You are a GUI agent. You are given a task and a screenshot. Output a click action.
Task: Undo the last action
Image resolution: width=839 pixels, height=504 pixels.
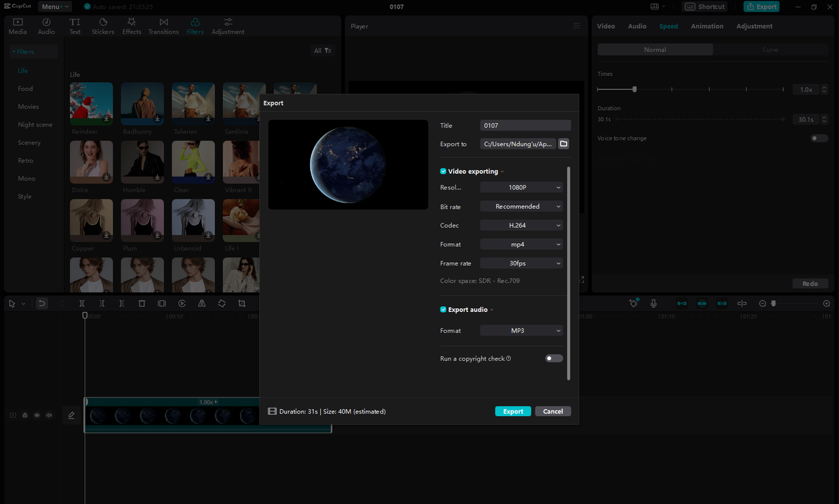pos(41,303)
